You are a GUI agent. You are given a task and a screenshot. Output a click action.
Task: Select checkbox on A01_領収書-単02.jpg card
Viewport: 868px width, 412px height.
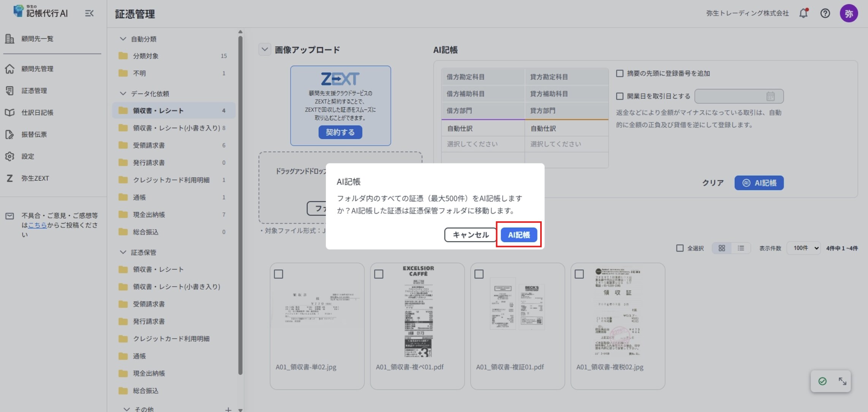tap(278, 274)
